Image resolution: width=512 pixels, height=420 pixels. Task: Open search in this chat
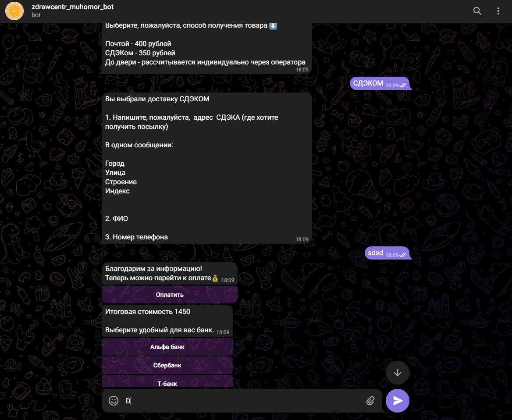coord(477,11)
